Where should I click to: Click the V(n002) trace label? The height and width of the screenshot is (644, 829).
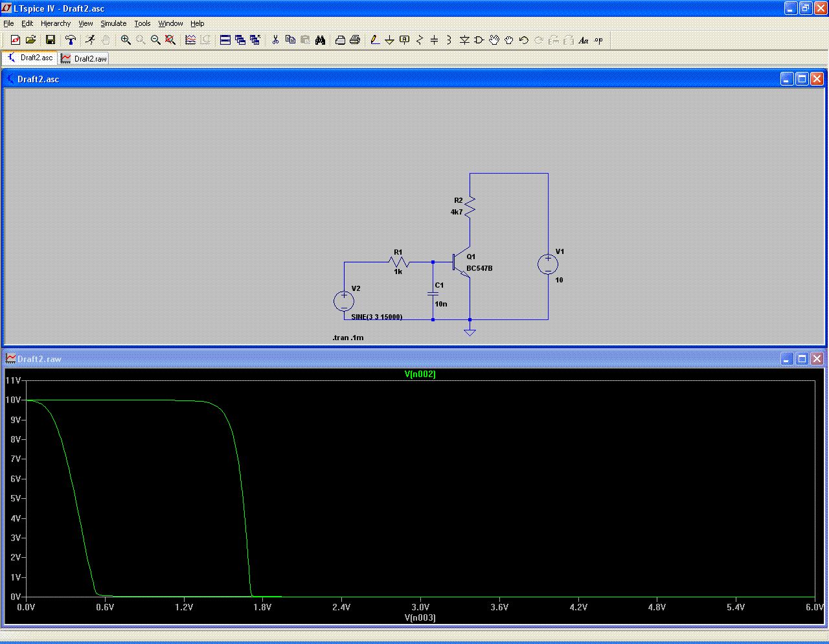420,374
